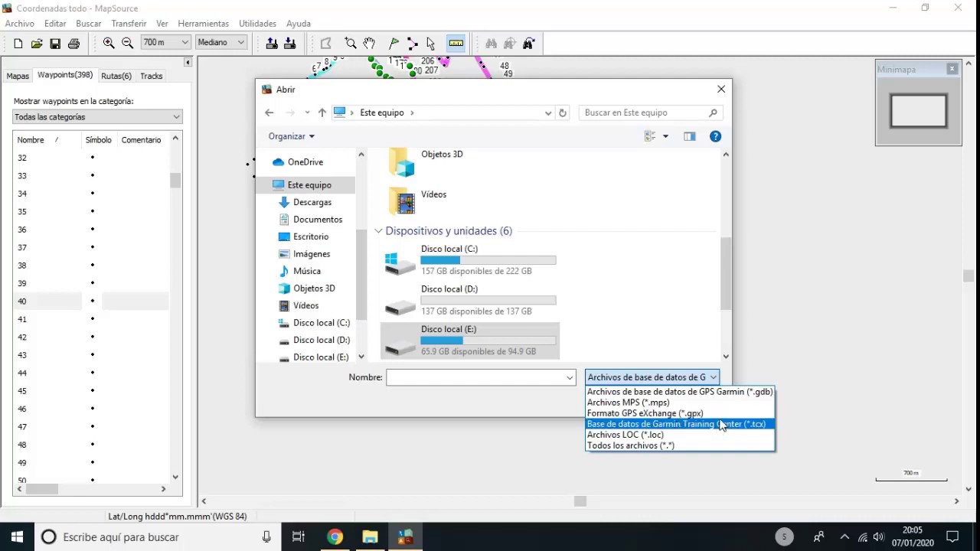This screenshot has width=980, height=551.
Task: Toggle the Distance/Bearing ruler tool
Action: pyautogui.click(x=456, y=44)
